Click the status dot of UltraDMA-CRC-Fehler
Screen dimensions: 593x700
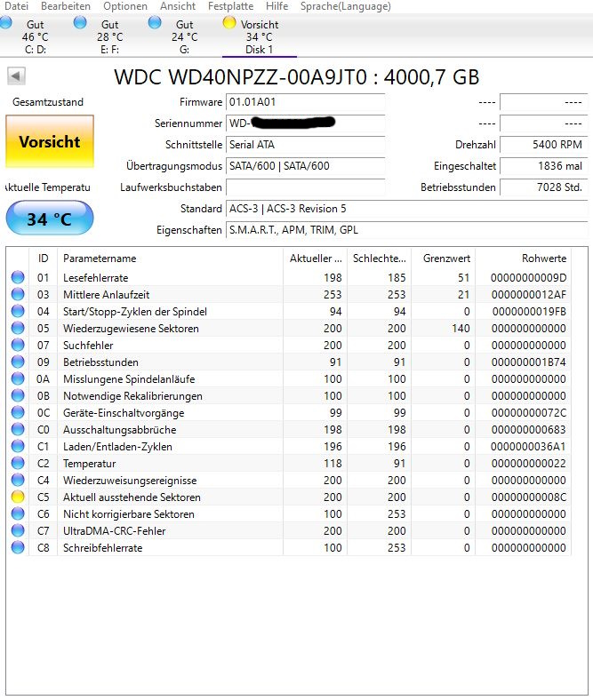coord(18,530)
